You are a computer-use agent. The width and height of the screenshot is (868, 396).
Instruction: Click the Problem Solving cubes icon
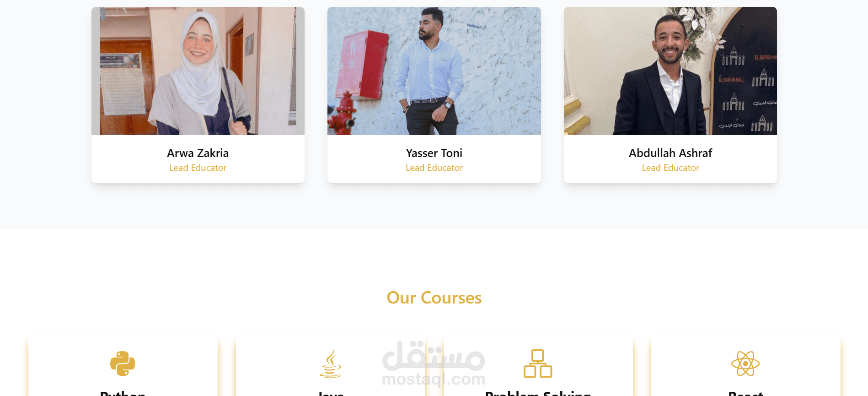coord(538,363)
